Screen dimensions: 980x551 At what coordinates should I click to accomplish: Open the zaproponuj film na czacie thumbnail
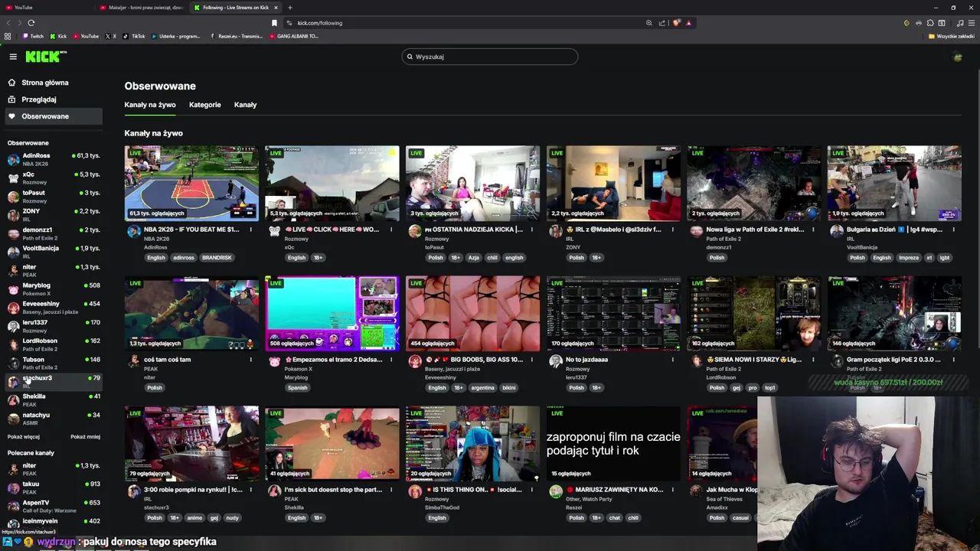613,444
